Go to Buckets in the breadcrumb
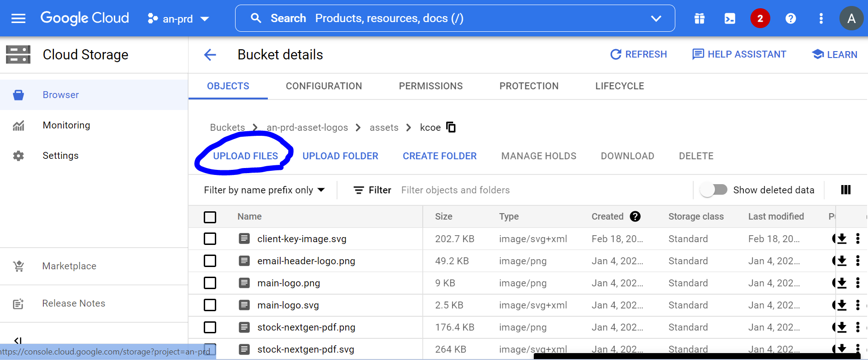The image size is (868, 360). (227, 128)
